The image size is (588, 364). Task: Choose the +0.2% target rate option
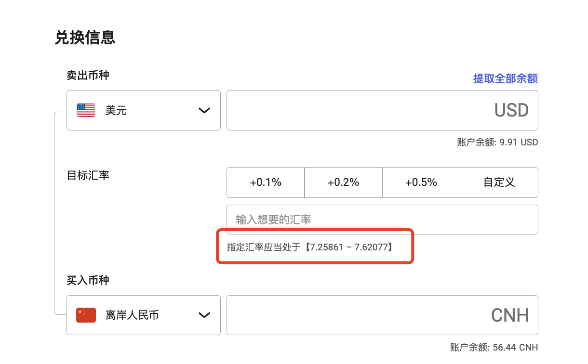tap(344, 182)
